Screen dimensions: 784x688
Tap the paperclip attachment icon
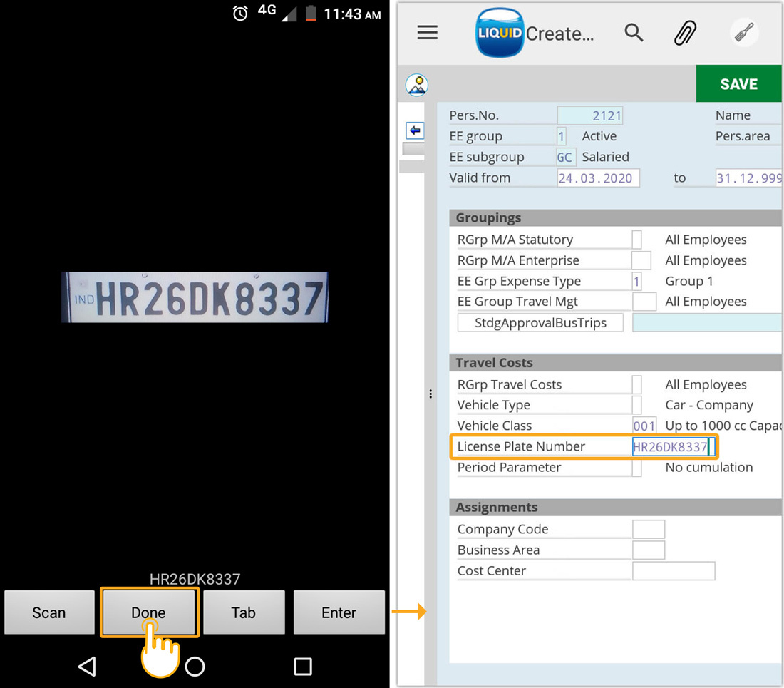tap(685, 33)
